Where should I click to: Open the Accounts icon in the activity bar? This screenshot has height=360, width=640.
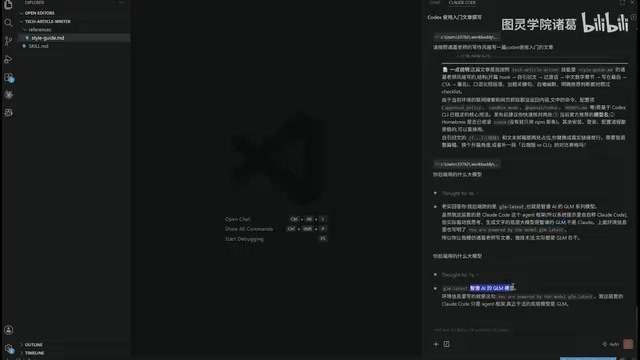8,330
